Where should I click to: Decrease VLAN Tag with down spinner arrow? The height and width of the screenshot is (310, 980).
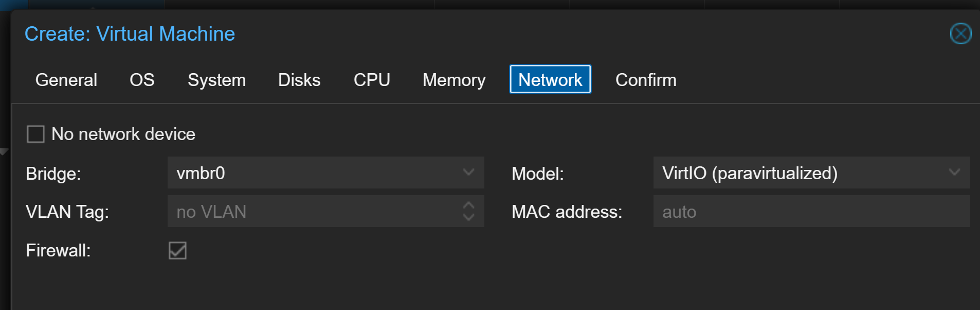coord(468,217)
